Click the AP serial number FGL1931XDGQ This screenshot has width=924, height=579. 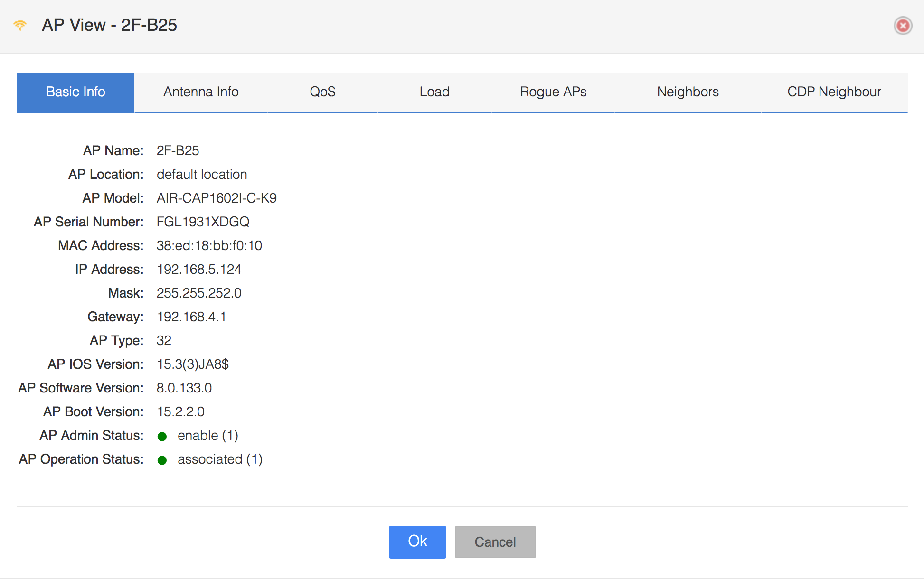(203, 222)
